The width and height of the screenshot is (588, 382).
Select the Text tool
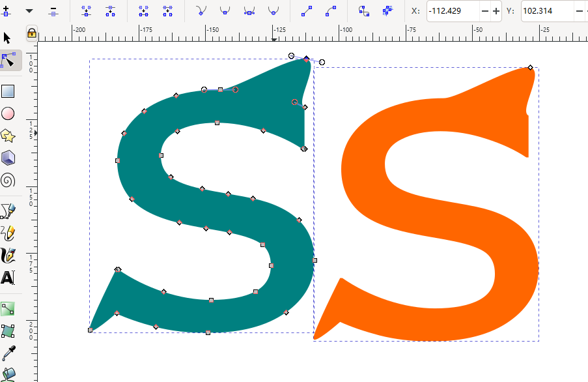[x=8, y=278]
